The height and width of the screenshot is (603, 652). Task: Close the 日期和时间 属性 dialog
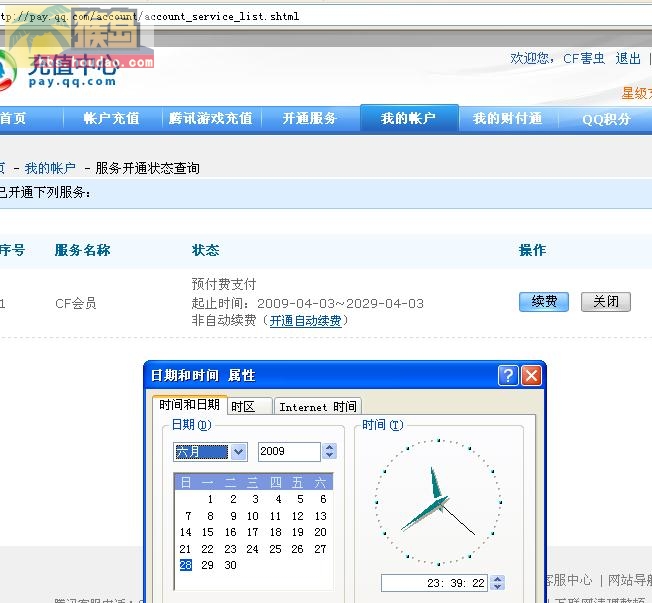pos(531,376)
